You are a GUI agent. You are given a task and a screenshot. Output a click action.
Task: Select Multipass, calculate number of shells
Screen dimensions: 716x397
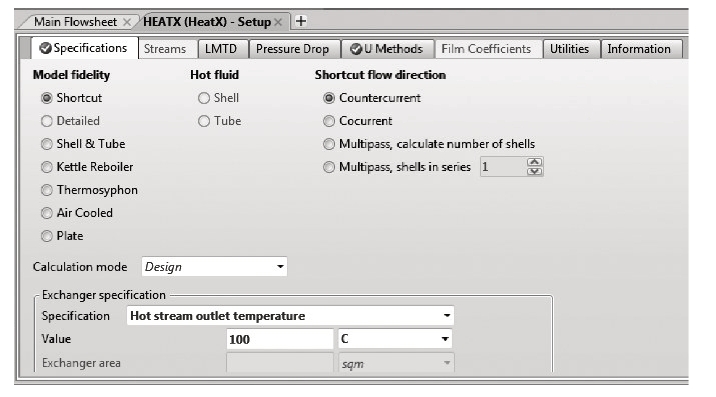(x=429, y=144)
